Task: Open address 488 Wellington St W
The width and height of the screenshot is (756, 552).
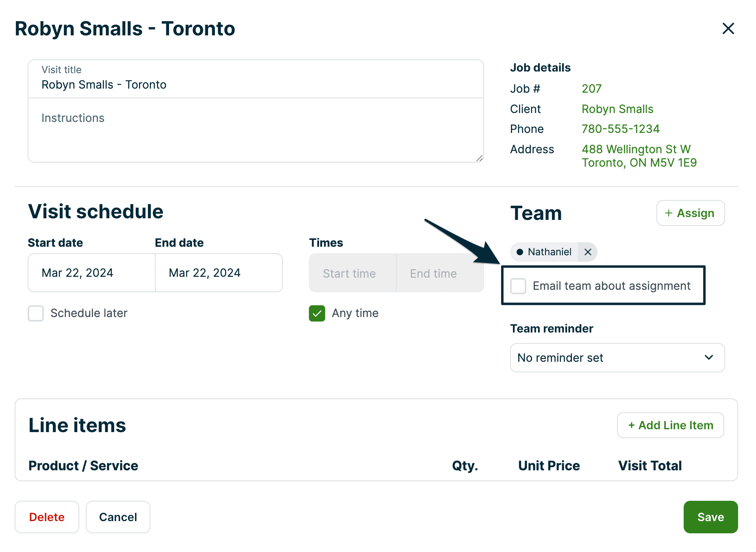Action: [636, 149]
